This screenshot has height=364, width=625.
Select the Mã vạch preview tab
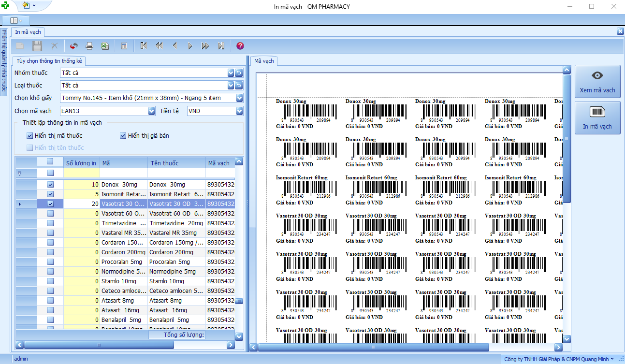pyautogui.click(x=264, y=61)
